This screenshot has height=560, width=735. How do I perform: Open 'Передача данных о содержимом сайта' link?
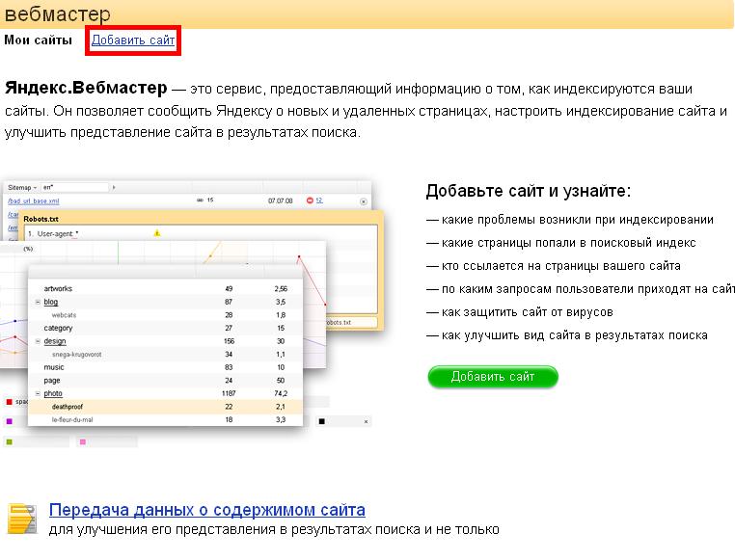pos(207,510)
